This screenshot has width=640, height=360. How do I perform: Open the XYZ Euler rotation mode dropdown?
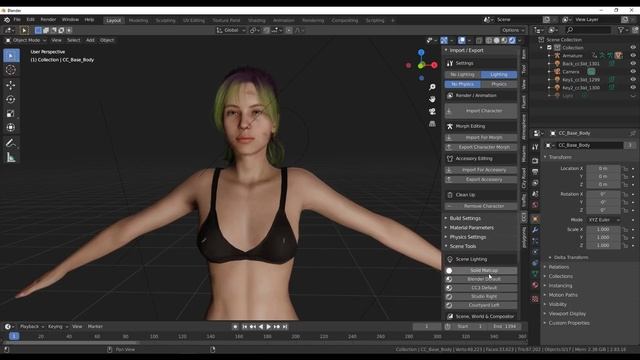click(604, 220)
